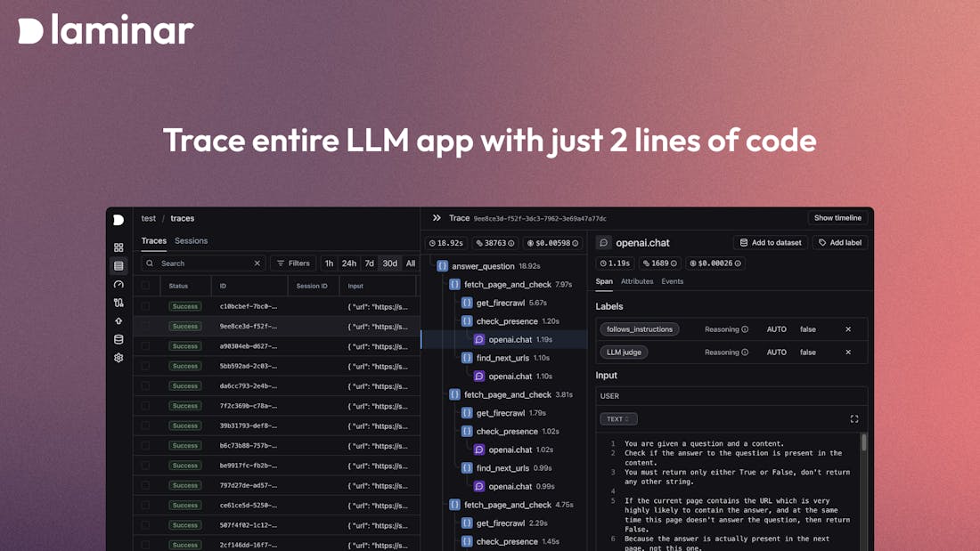
Task: Check the row checkbox for trace a90304eb-d627
Action: coord(145,346)
